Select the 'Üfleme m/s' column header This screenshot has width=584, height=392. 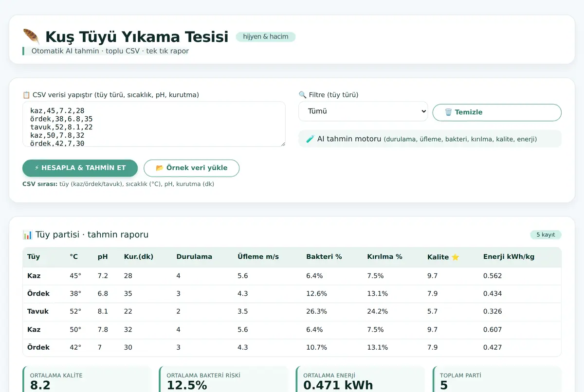tap(258, 257)
